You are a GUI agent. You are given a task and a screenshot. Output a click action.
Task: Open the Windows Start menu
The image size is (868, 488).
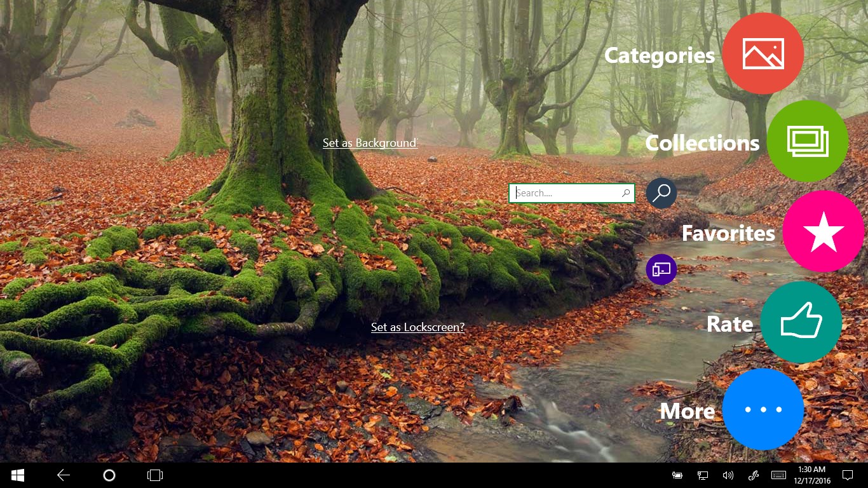pos(18,475)
